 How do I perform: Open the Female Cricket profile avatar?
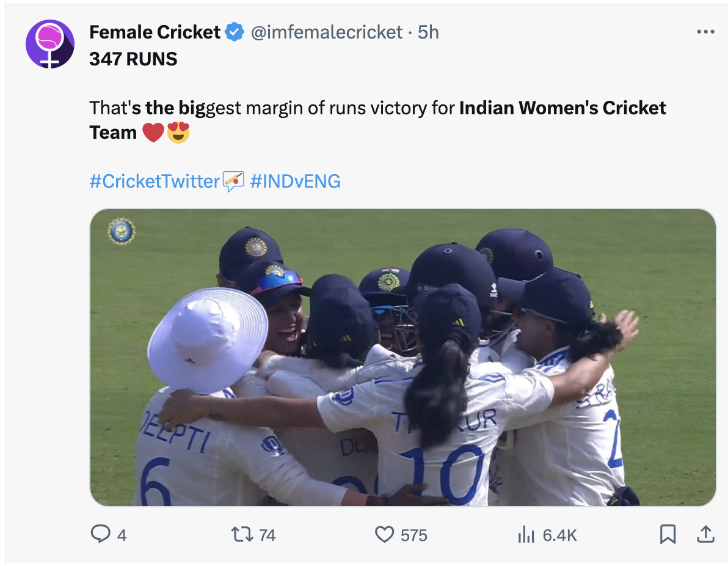click(49, 44)
